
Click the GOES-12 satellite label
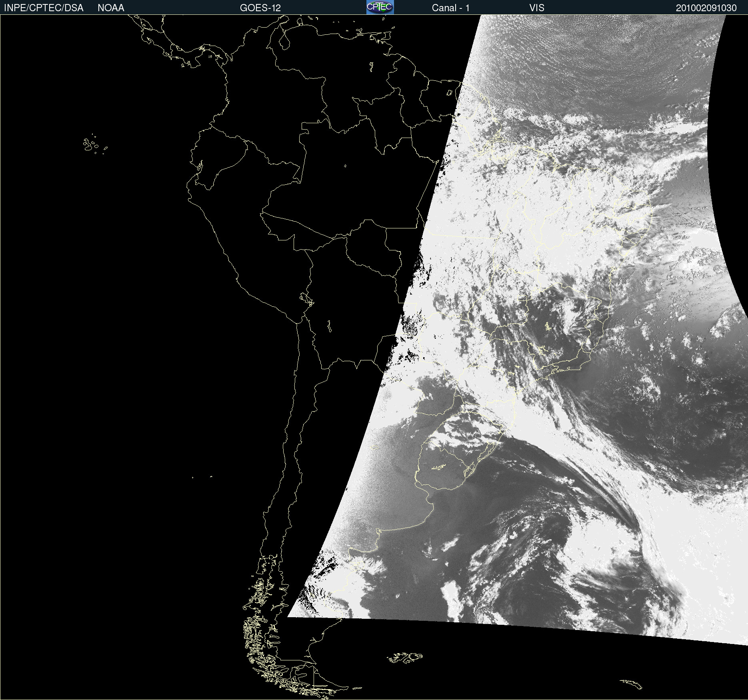click(260, 8)
